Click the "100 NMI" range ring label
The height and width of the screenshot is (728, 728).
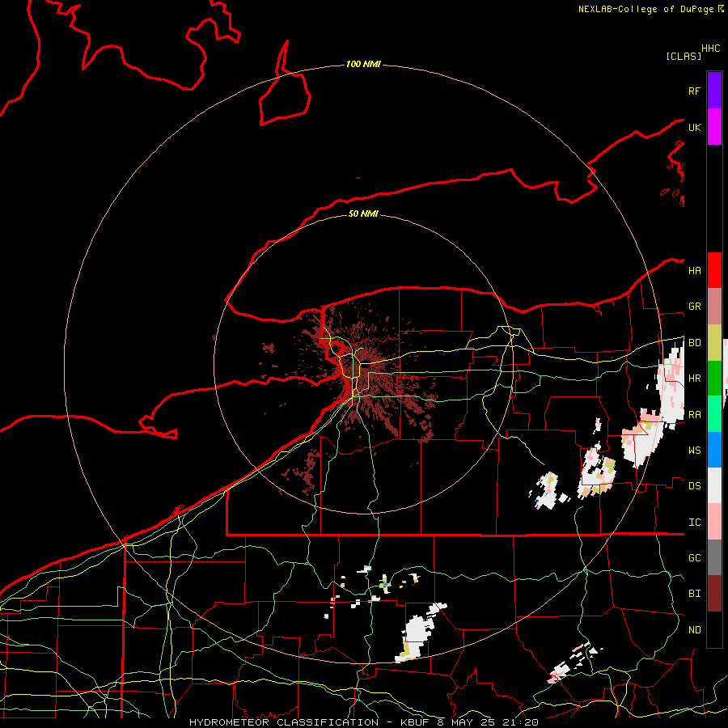[363, 64]
